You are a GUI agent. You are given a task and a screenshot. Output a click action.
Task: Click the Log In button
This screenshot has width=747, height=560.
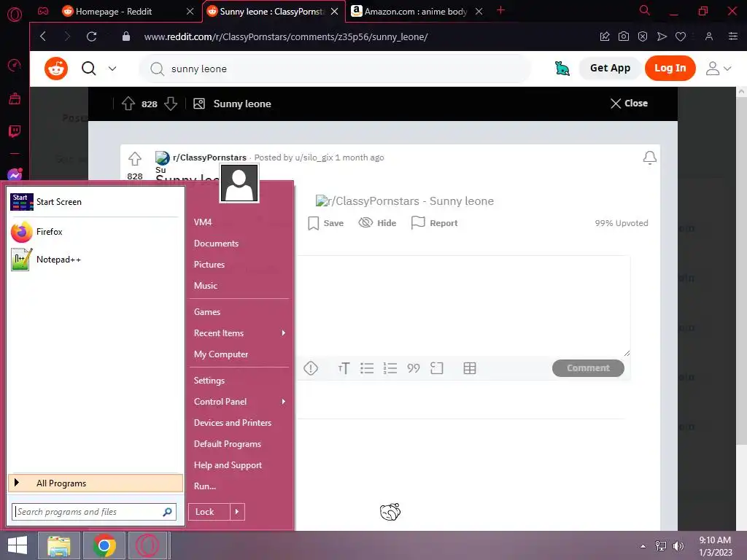pyautogui.click(x=670, y=68)
